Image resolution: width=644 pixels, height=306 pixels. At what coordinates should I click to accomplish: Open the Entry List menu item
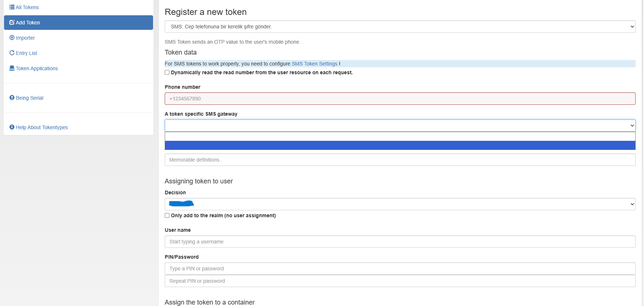(x=27, y=53)
